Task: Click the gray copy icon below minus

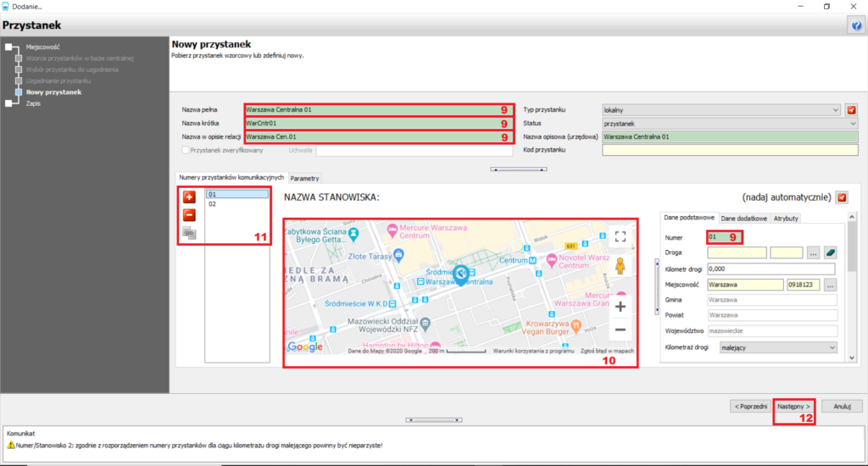Action: [x=189, y=233]
